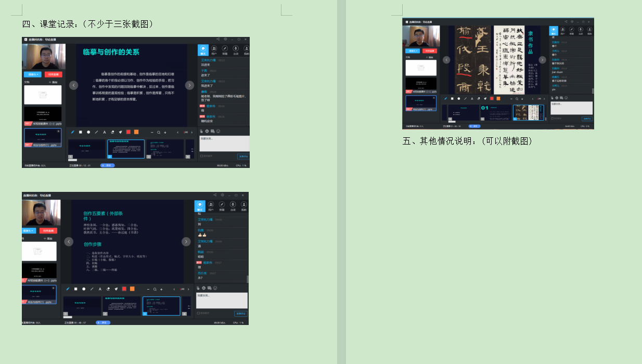Open settings gear in the first screenshot's title bar
The width and height of the screenshot is (642, 364).
point(225,39)
